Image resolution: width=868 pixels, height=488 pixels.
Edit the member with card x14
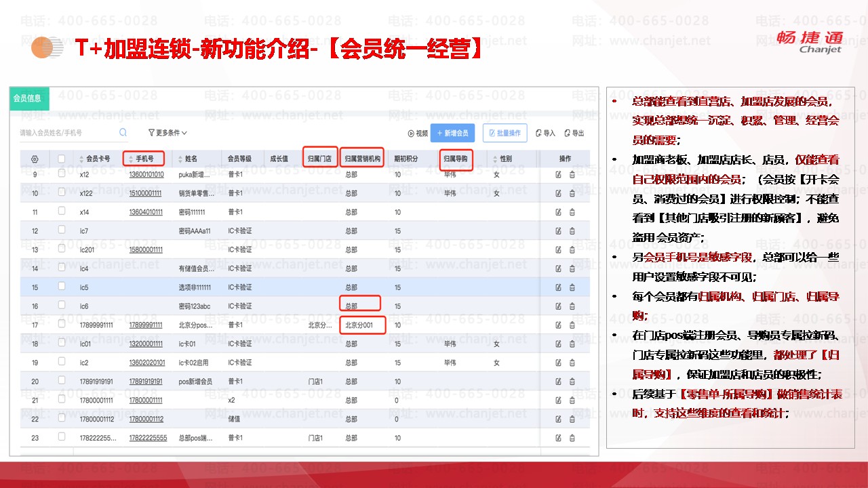coord(558,212)
